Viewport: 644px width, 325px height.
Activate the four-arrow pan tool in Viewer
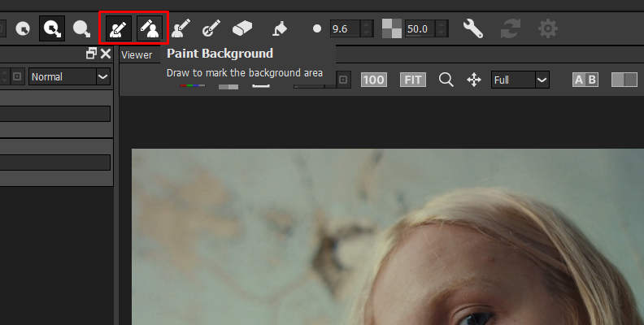(474, 80)
